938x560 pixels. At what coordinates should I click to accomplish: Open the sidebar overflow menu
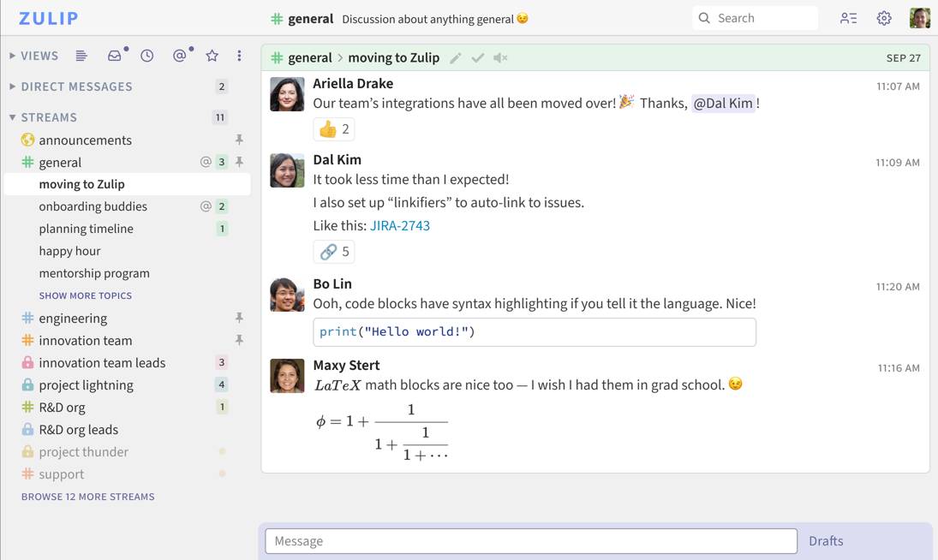[x=238, y=55]
